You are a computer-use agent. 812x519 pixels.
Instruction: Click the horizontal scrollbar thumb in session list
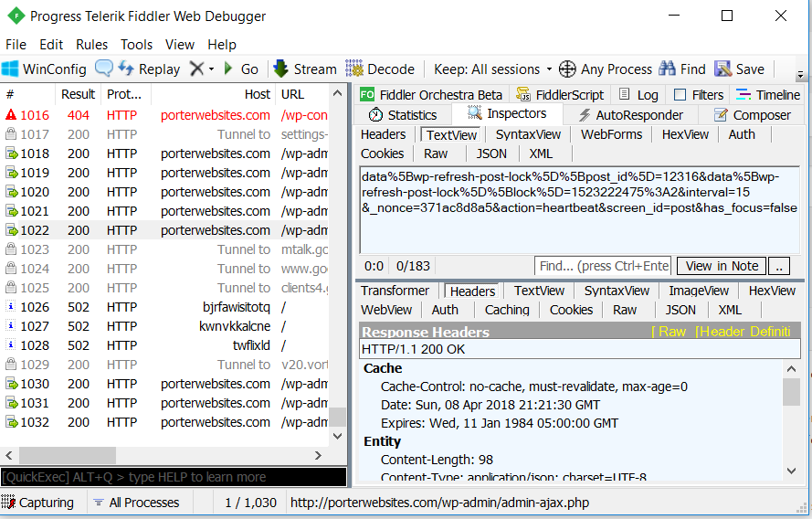[68, 455]
